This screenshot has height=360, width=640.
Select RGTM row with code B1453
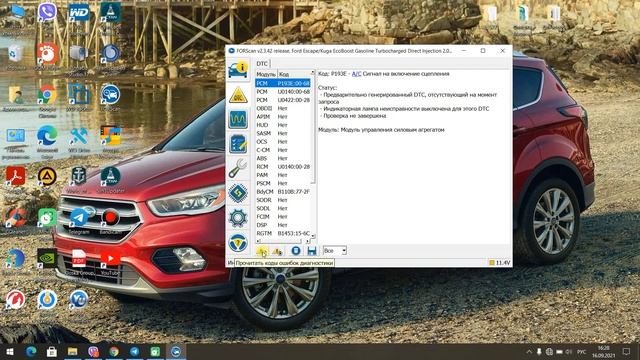[x=283, y=233]
